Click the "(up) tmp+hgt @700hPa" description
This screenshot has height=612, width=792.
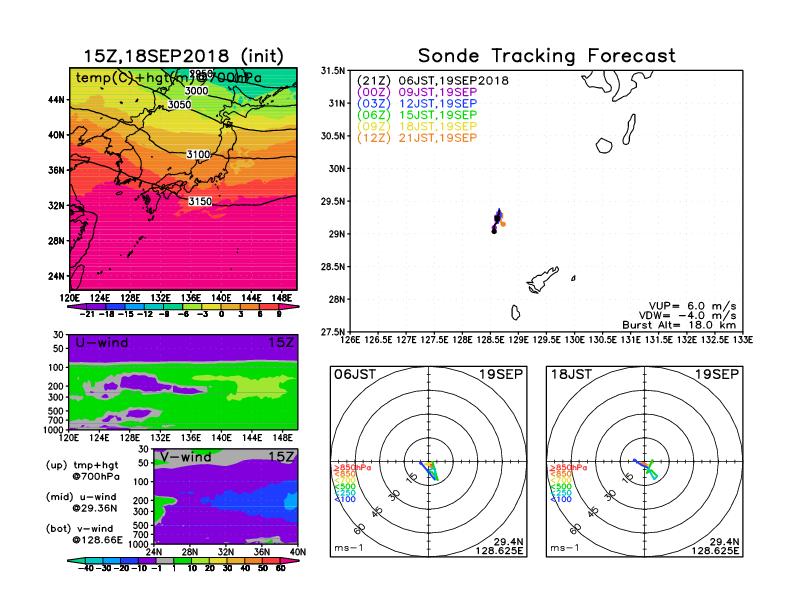82,471
